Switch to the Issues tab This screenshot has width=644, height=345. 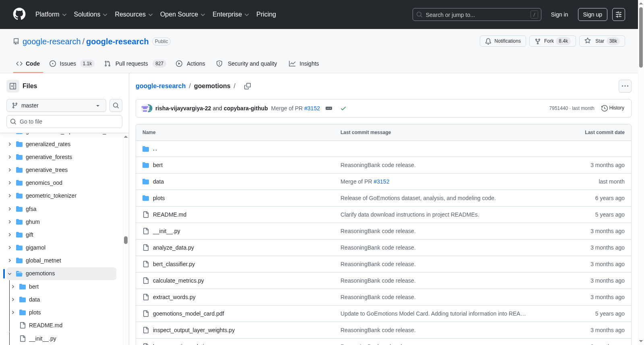pyautogui.click(x=72, y=64)
